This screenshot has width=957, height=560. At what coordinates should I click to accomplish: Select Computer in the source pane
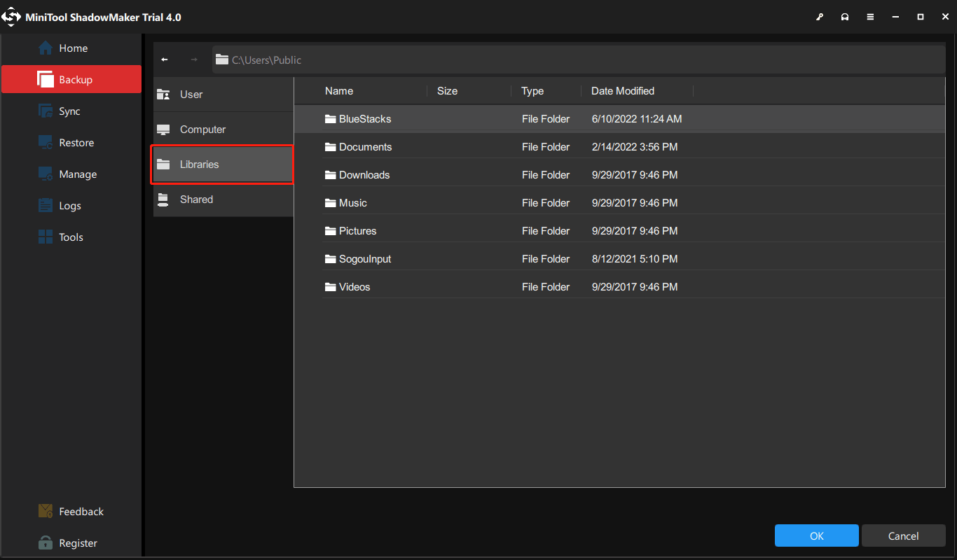[x=223, y=129]
